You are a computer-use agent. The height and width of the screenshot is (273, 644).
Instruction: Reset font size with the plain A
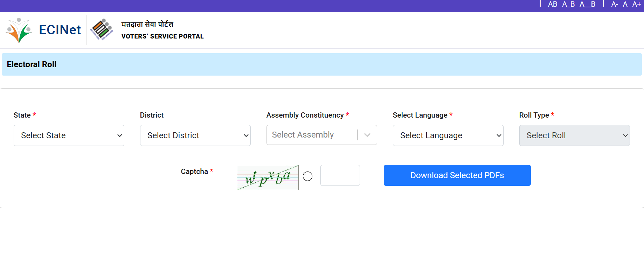[x=625, y=4]
